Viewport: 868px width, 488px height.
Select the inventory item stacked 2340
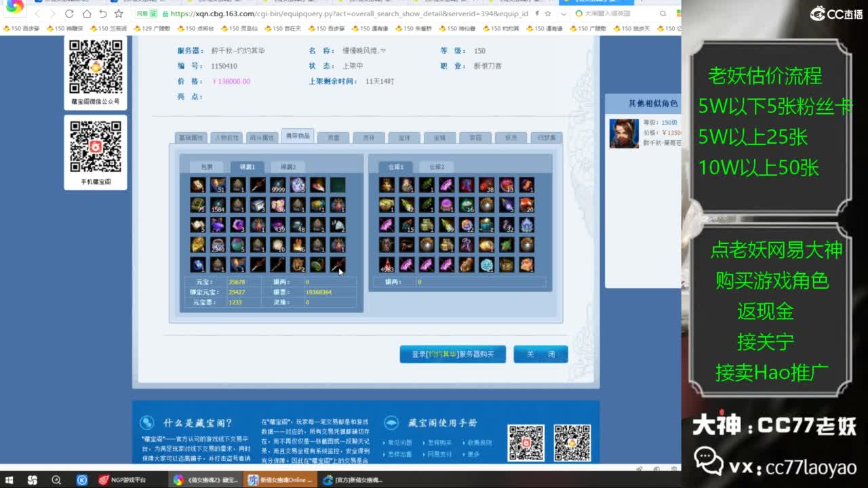point(218,245)
